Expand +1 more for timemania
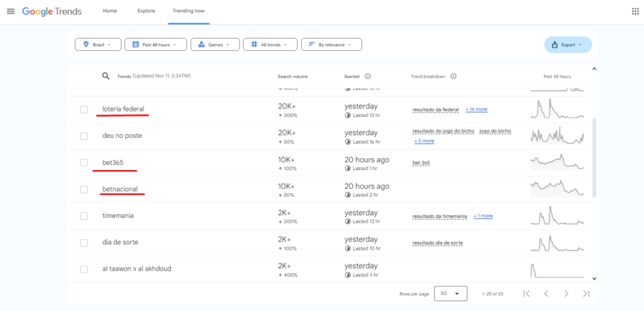This screenshot has height=311, width=644. [x=483, y=216]
